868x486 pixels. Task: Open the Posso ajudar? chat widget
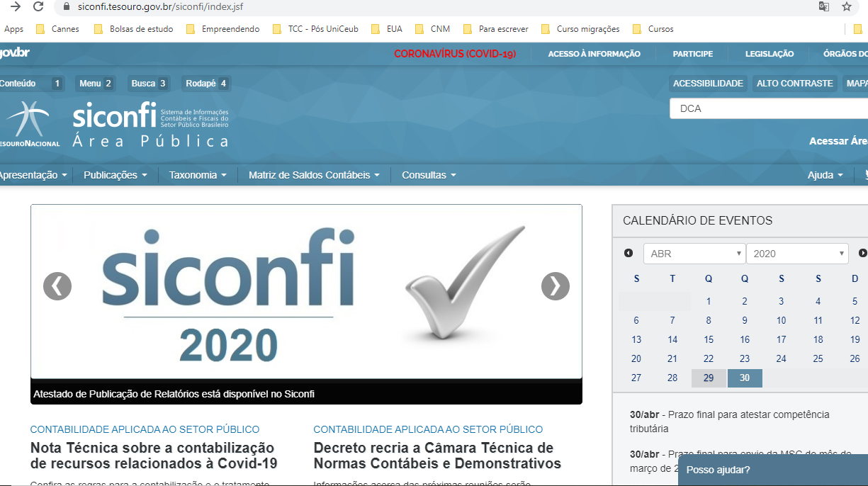tap(773, 470)
